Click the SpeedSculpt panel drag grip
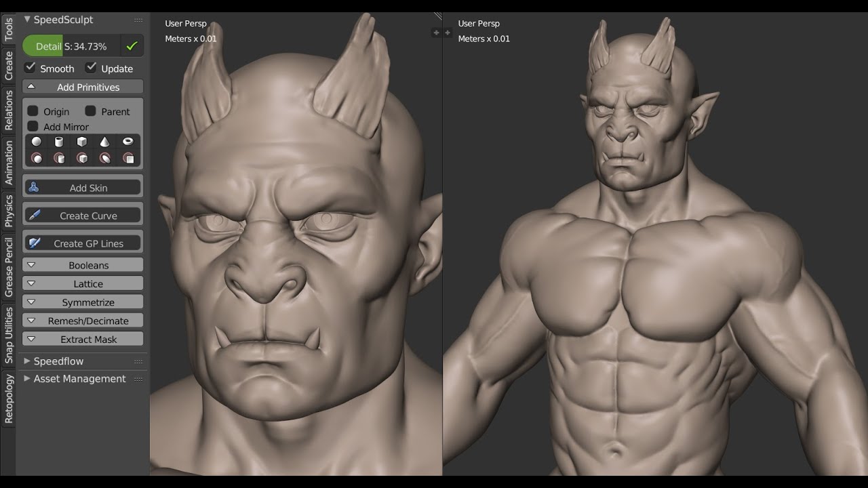The image size is (868, 488). tap(138, 20)
